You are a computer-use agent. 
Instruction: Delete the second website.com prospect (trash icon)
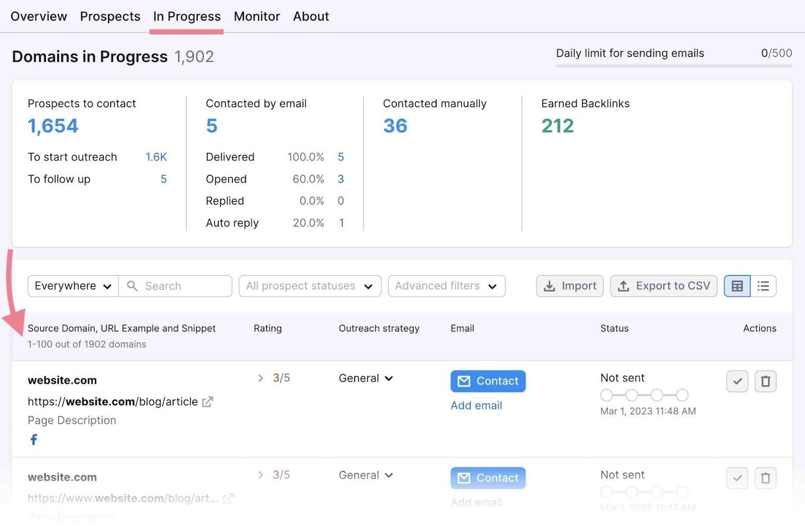765,478
